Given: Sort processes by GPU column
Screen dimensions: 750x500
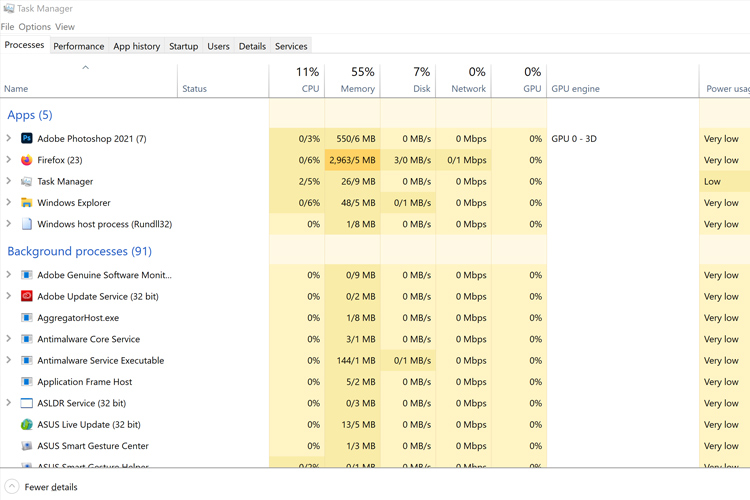Looking at the screenshot, I should point(519,80).
